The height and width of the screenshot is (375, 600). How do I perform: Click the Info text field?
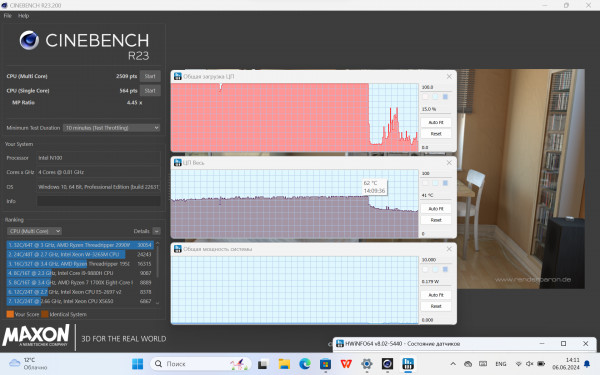99,201
